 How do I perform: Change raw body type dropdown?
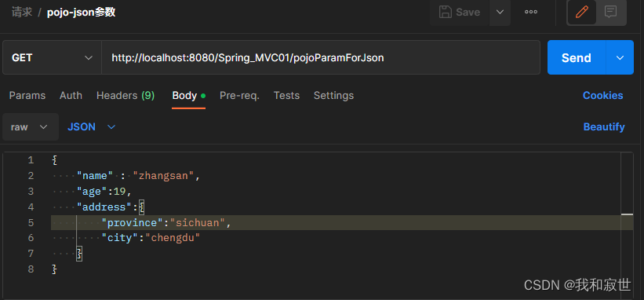pyautogui.click(x=31, y=127)
